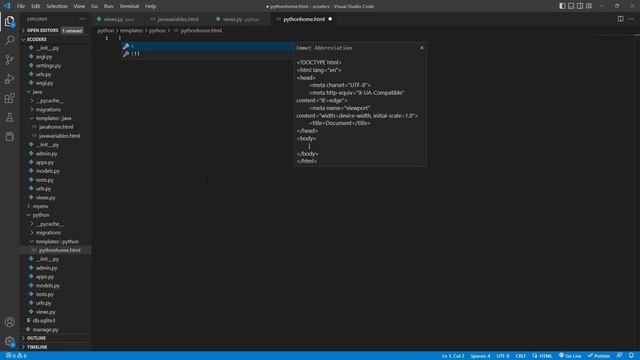Open notifications bell in status bar

click(x=631, y=356)
